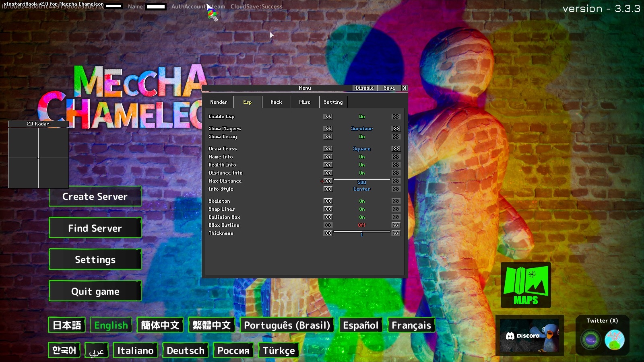Click right arrow for BBox Outline
Image resolution: width=644 pixels, height=362 pixels.
396,225
